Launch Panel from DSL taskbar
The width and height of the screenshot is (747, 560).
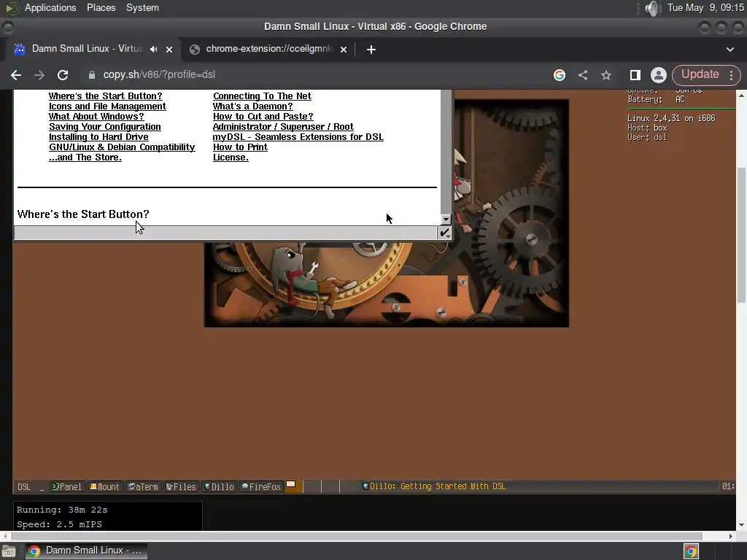tap(66, 486)
